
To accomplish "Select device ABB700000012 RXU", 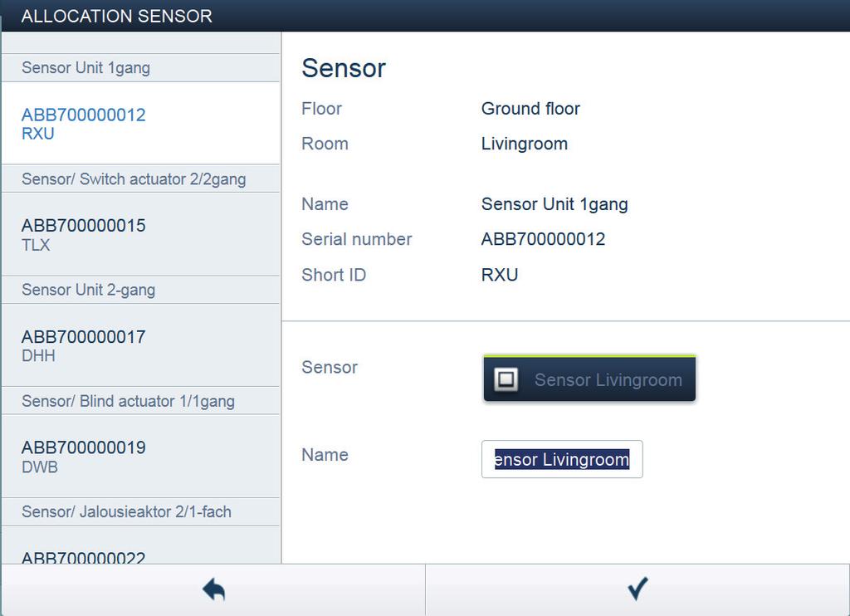I will coord(141,123).
